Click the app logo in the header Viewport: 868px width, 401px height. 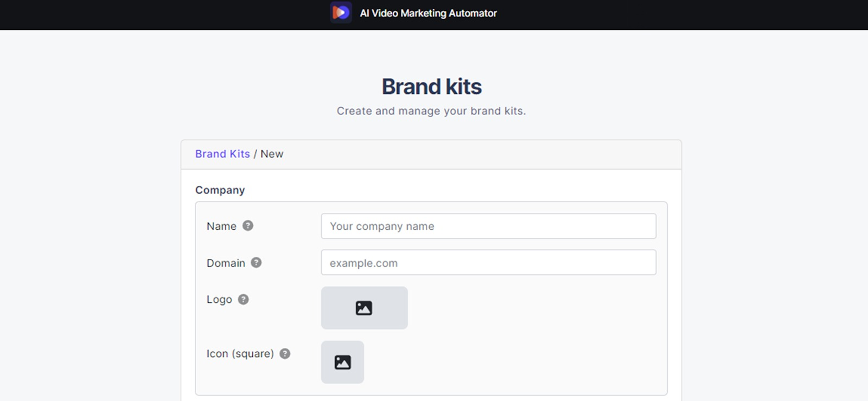341,12
